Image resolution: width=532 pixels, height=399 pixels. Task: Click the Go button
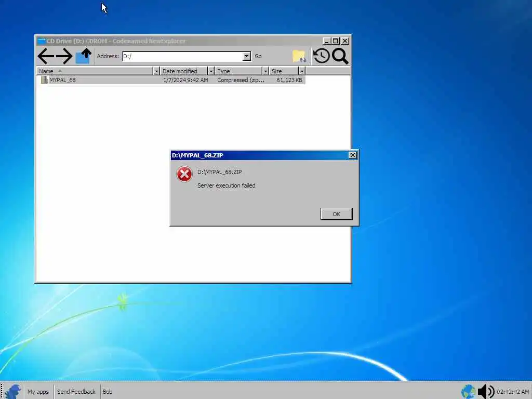point(258,56)
